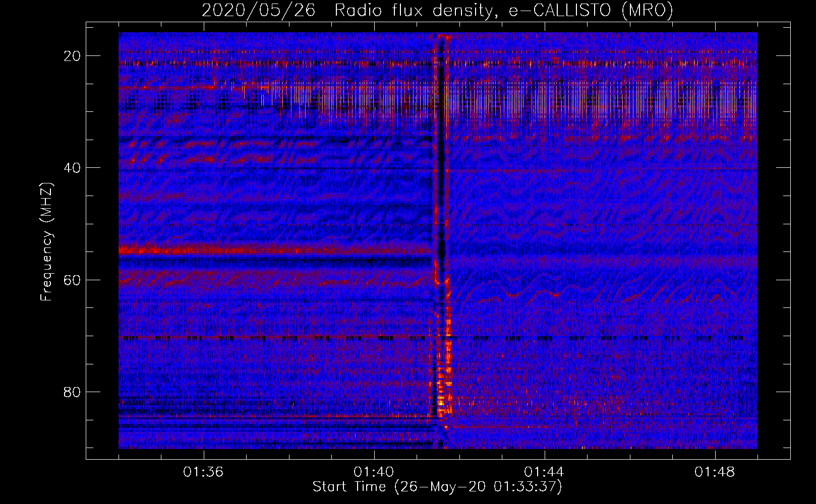Viewport: 816px width, 504px height.
Task: Click the Frequency (MHZ) axis label
Action: (x=46, y=242)
